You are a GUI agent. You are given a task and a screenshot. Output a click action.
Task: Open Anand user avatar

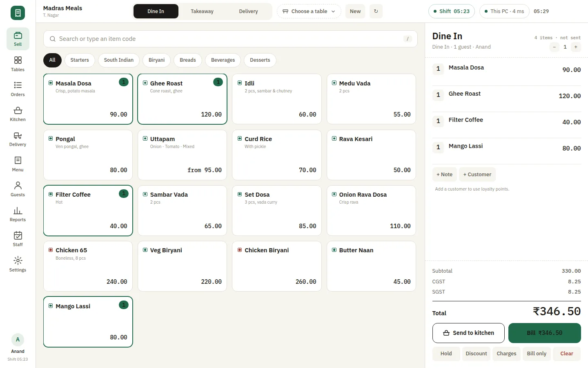[x=18, y=339]
